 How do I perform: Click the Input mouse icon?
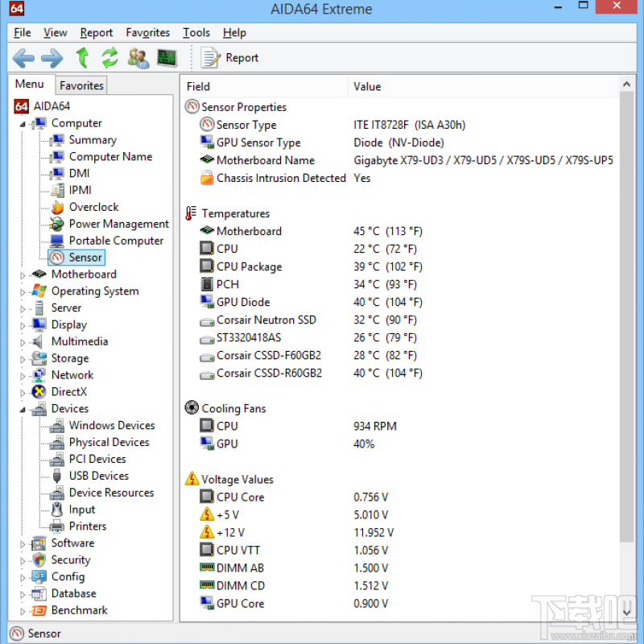(57, 510)
